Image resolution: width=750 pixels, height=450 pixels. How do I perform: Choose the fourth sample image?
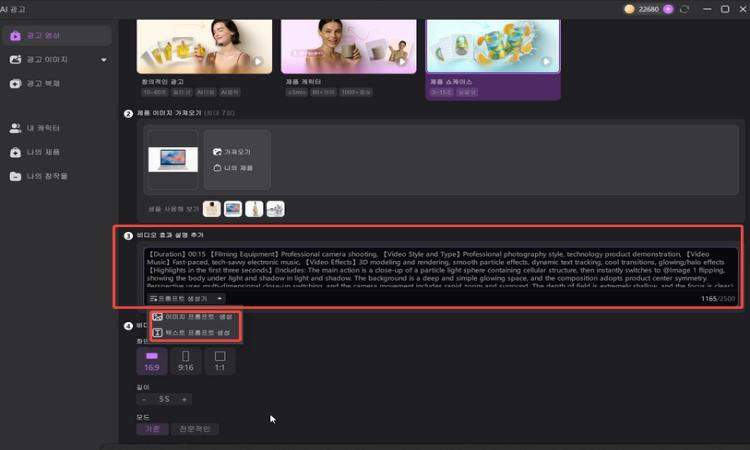coord(276,209)
